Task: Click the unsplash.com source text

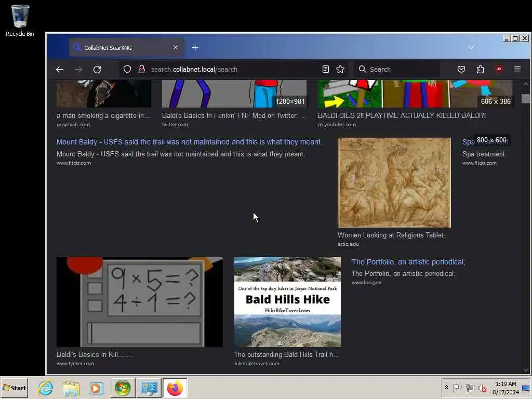Action: click(x=73, y=125)
